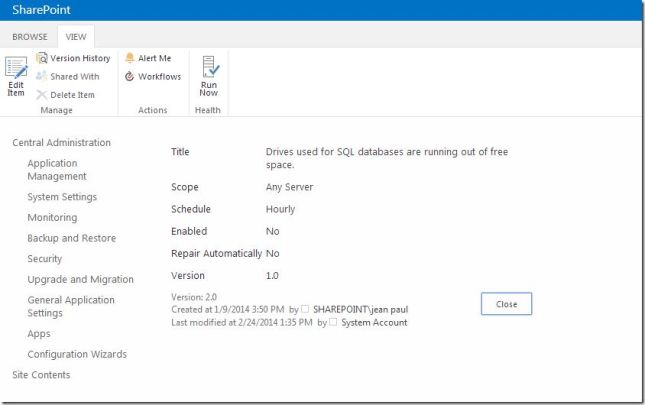Click 'Last modified at 2/24/2014 1:35 PM' text
The width and height of the screenshot is (645, 405).
242,322
